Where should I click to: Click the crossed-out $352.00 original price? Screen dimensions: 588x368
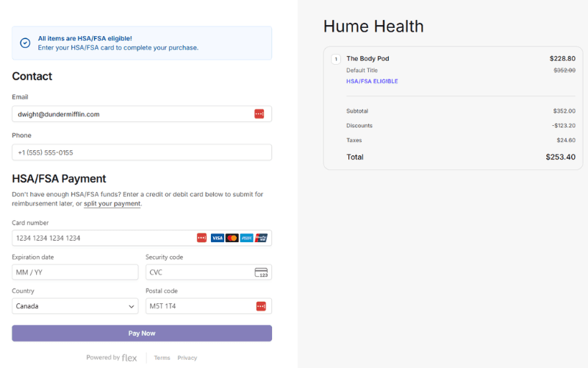pos(564,70)
